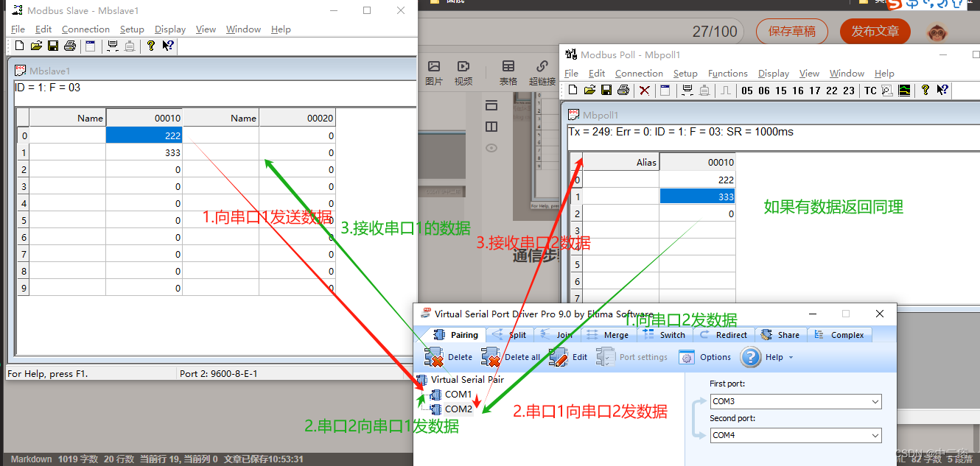Viewport: 980px width, 466px height.
Task: Click context help arrow icon in Modbus Slave
Action: [168, 46]
